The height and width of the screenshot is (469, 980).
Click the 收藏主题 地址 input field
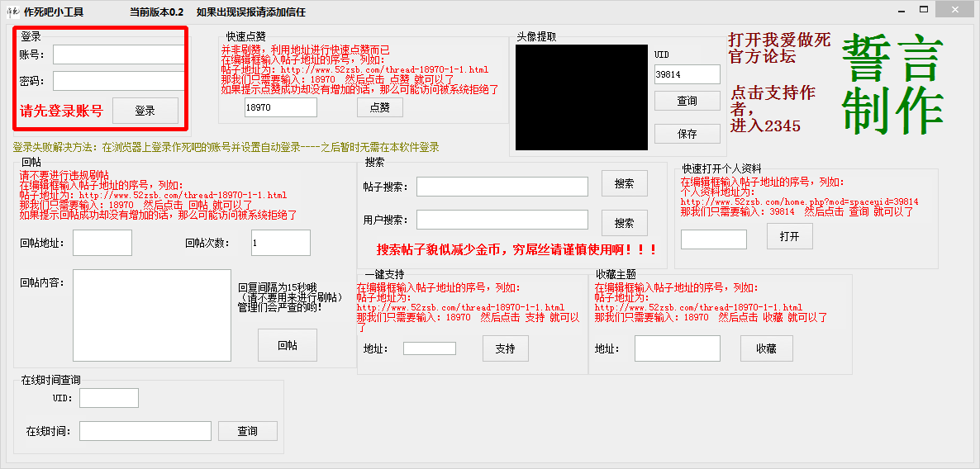678,348
